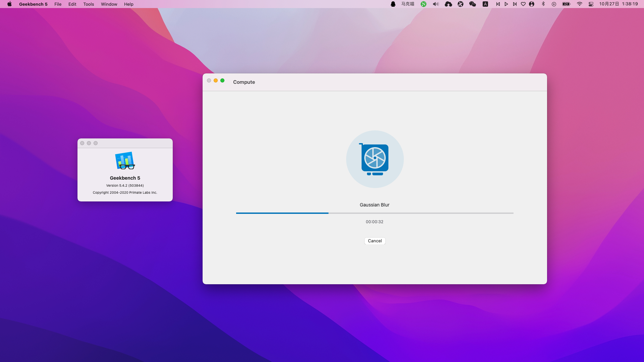Click the Geekbench 5 name in About window
The image size is (644, 362).
click(x=125, y=178)
